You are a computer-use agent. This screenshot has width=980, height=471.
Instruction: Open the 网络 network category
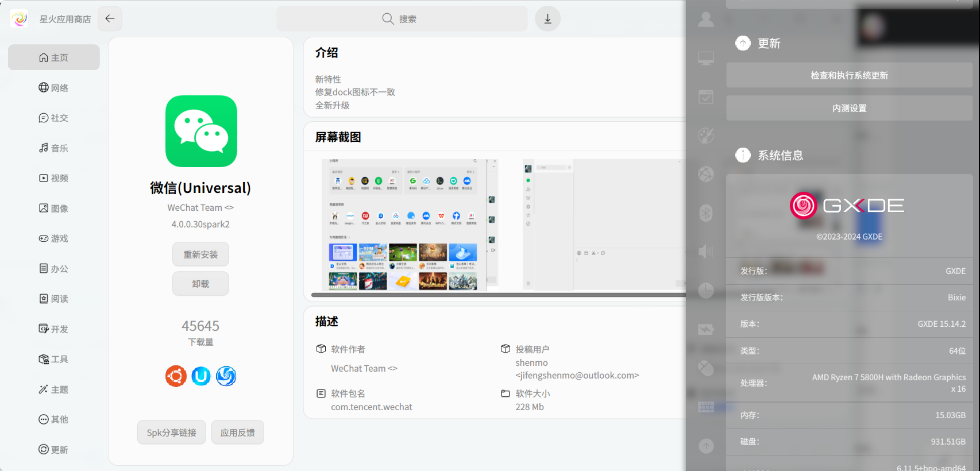click(54, 87)
